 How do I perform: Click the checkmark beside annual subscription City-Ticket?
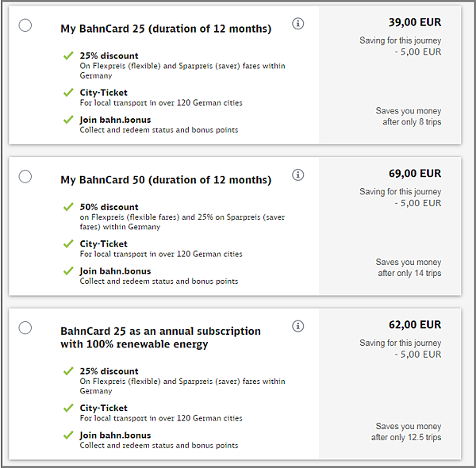(68, 408)
